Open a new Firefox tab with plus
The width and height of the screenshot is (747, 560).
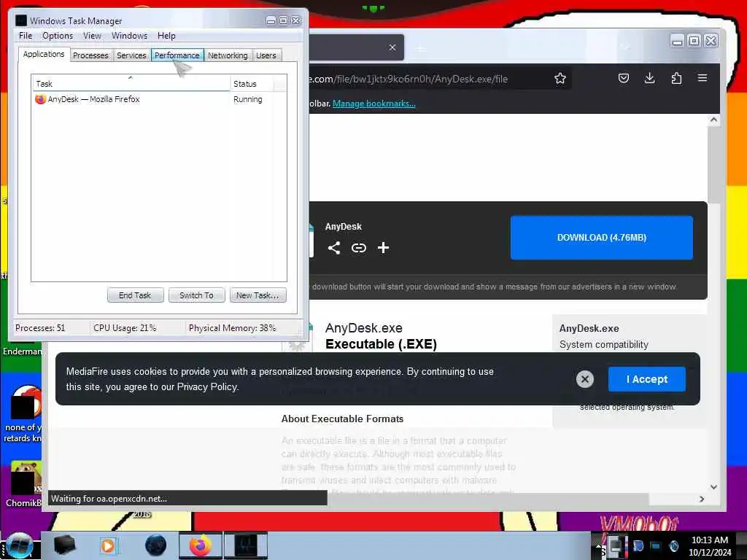click(x=419, y=49)
